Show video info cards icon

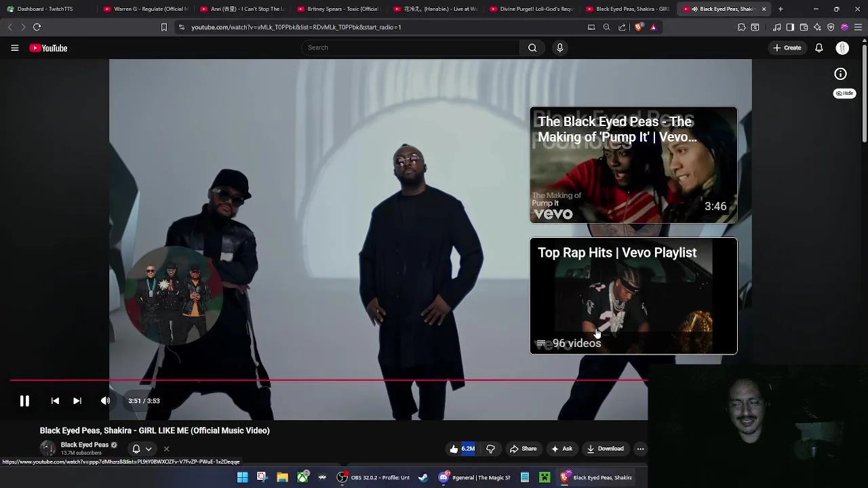(x=840, y=74)
